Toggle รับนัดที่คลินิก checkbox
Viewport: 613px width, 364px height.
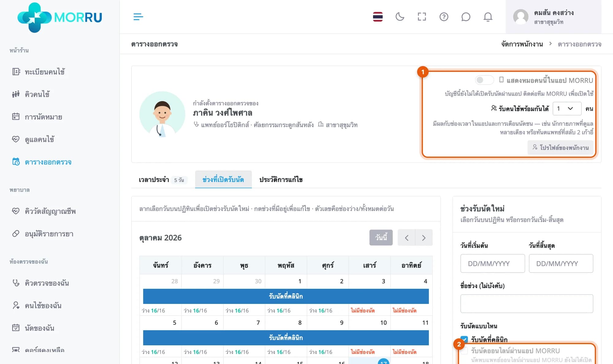tap(464, 339)
